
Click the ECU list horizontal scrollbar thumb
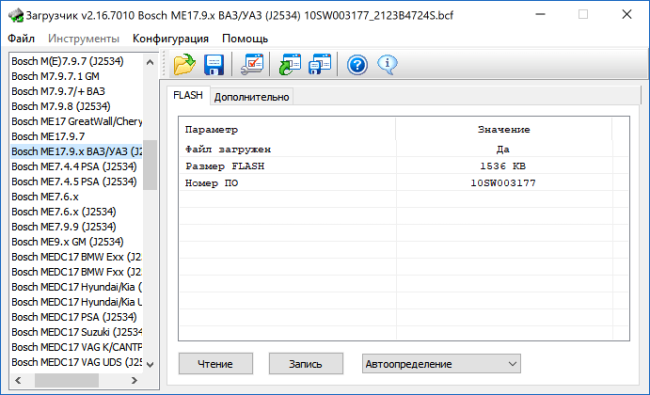66,380
